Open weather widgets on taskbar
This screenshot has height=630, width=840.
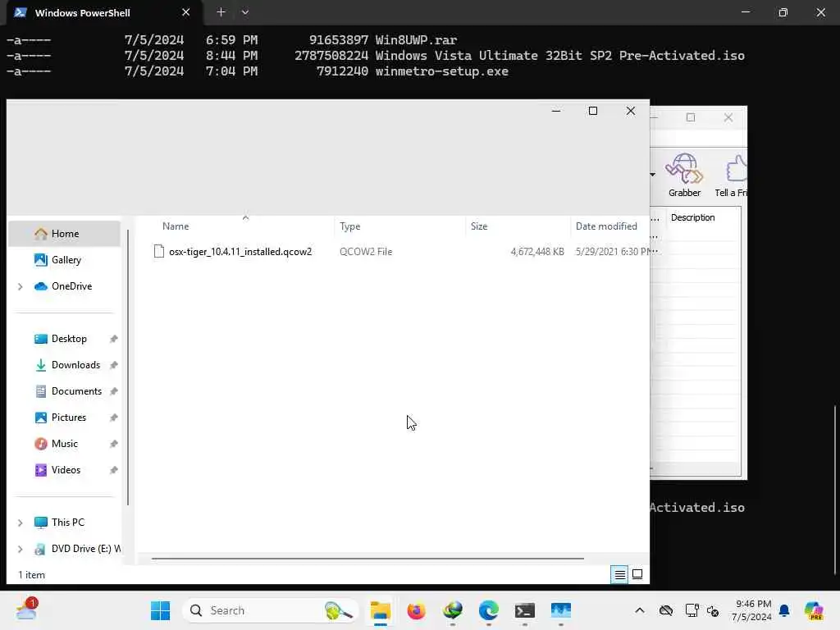click(x=26, y=609)
